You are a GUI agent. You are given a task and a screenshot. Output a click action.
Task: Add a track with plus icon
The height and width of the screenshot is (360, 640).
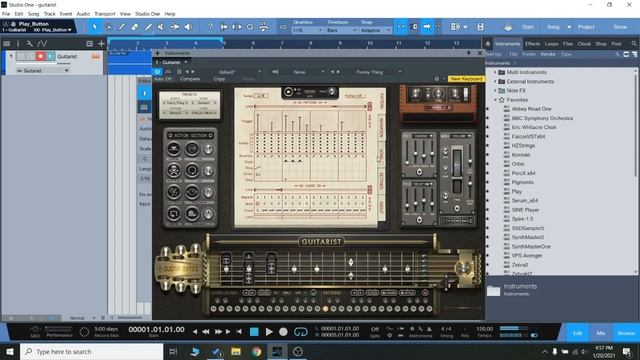[x=101, y=43]
